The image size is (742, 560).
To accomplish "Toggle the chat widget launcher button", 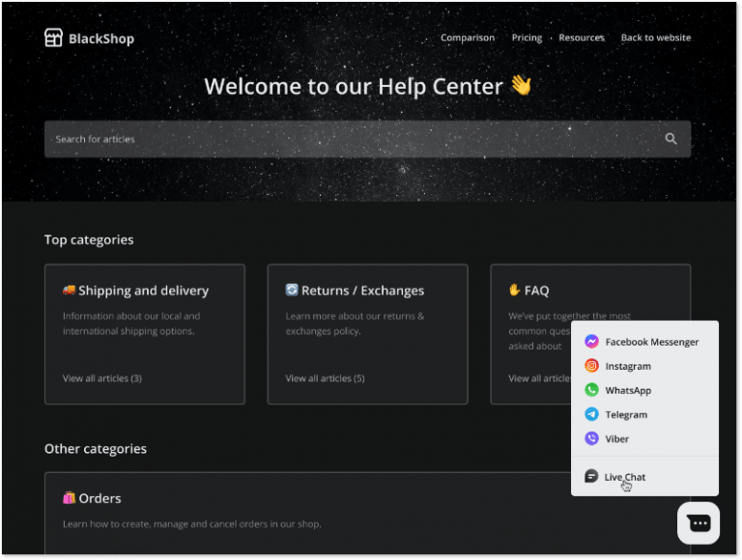I will click(x=699, y=522).
